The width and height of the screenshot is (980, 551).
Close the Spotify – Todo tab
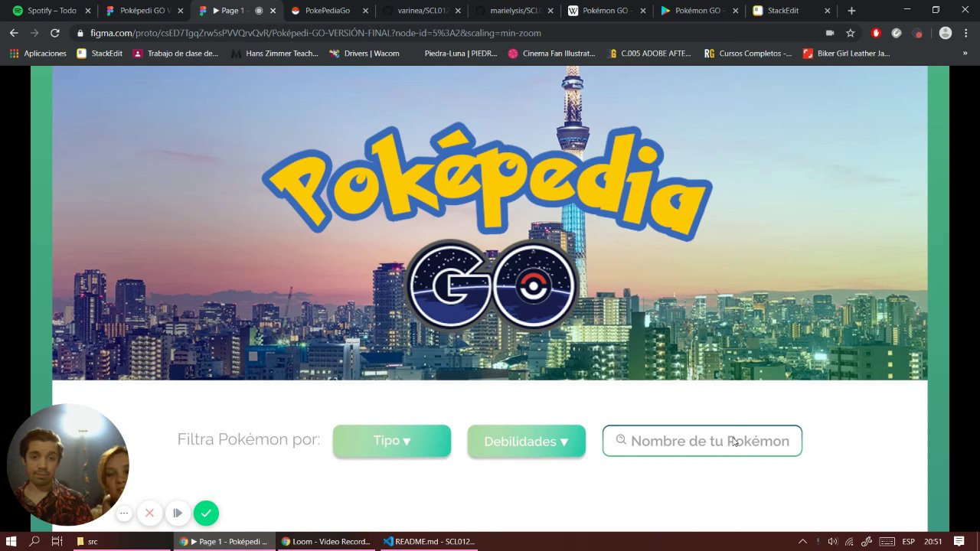(88, 11)
